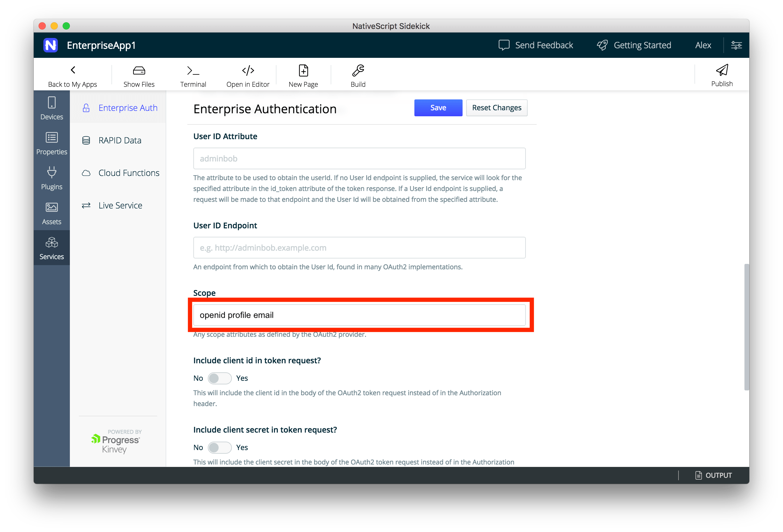Go Back to My Apps chevron

[x=73, y=70]
